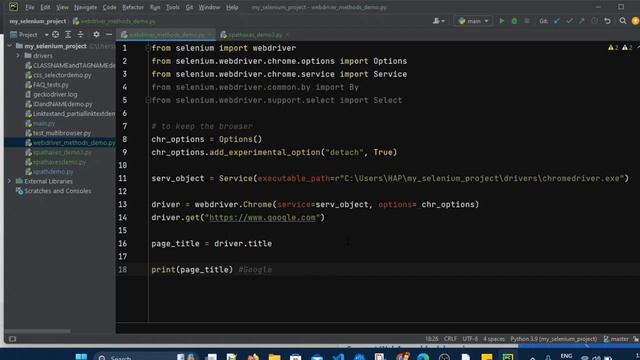Rollback changes with the undo arrow icon

click(607, 21)
